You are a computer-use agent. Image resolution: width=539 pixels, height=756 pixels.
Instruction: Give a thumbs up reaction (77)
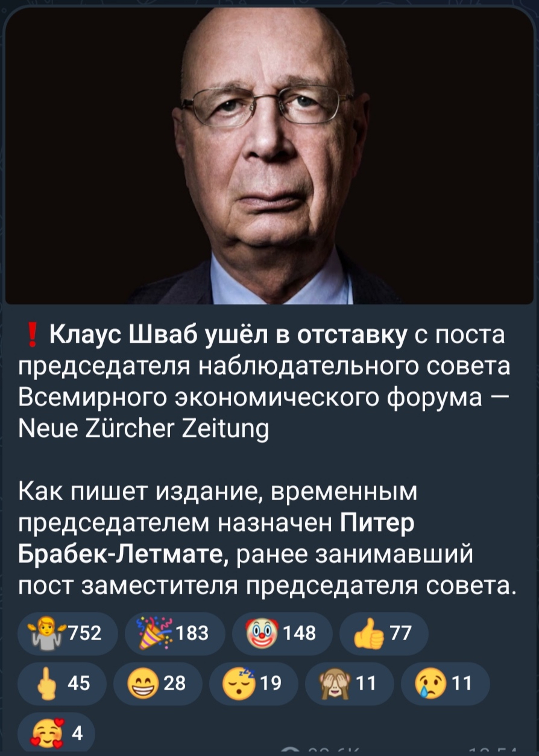coord(385,633)
